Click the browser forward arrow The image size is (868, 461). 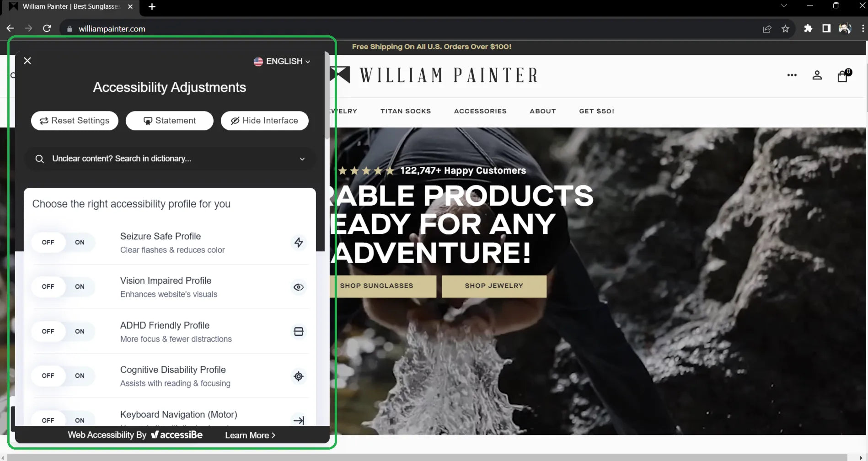point(28,28)
